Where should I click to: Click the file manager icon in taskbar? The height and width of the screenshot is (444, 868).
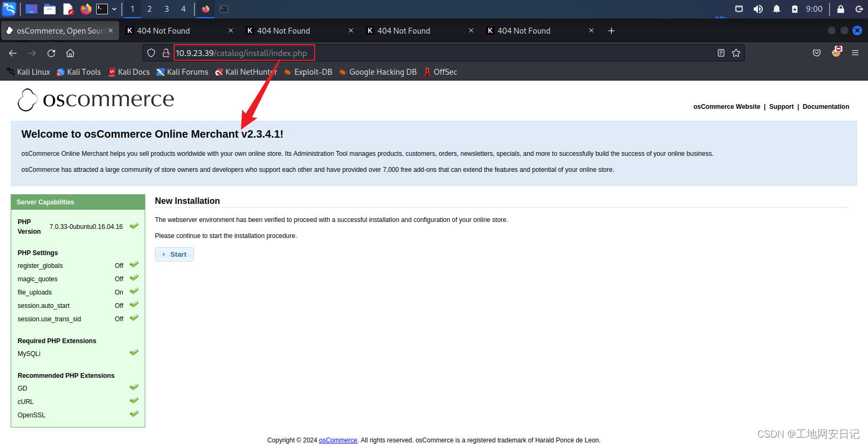50,9
